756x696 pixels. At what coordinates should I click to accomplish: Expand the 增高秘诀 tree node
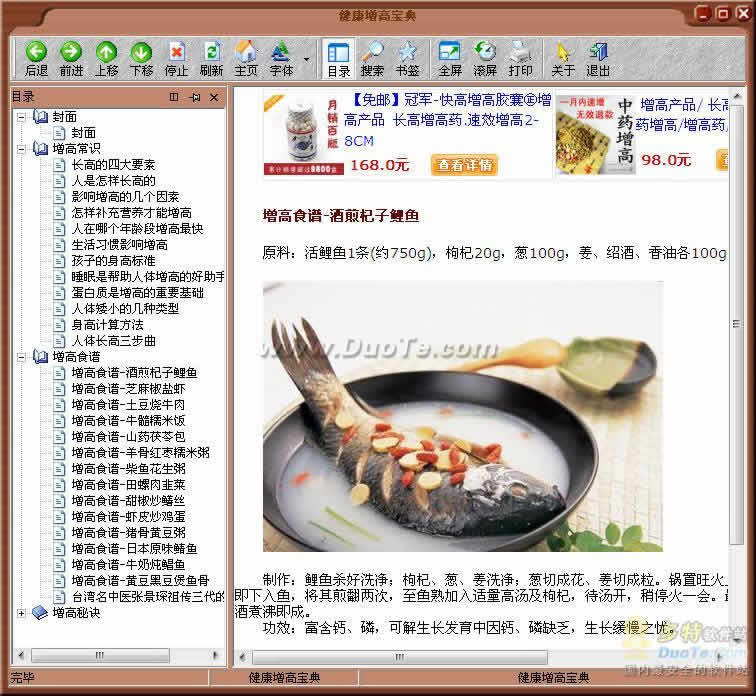[x=22, y=612]
